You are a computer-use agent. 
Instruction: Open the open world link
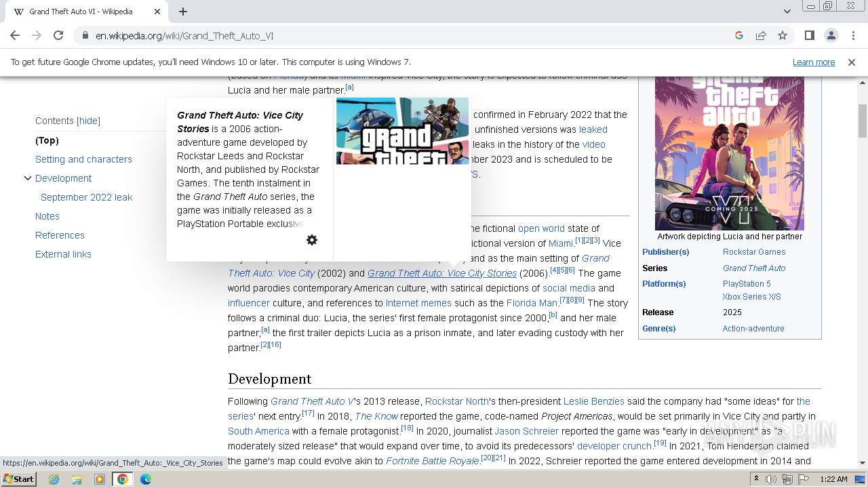pos(541,228)
